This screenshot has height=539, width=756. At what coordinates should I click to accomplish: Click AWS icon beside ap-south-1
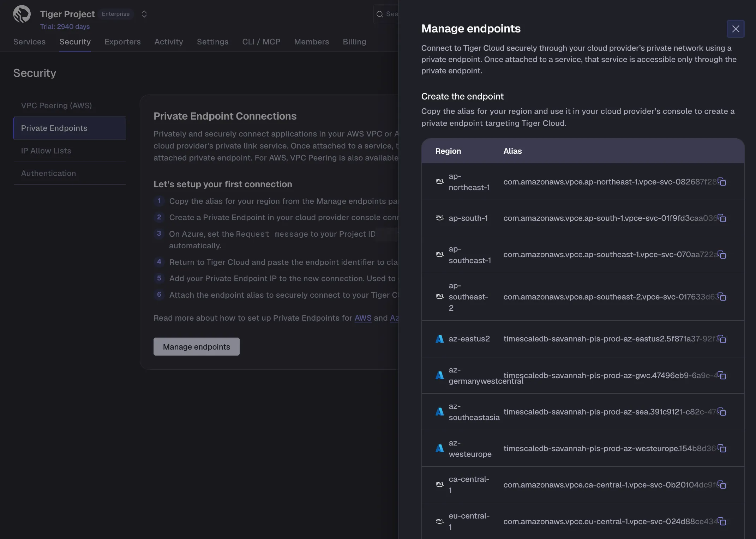(x=439, y=218)
